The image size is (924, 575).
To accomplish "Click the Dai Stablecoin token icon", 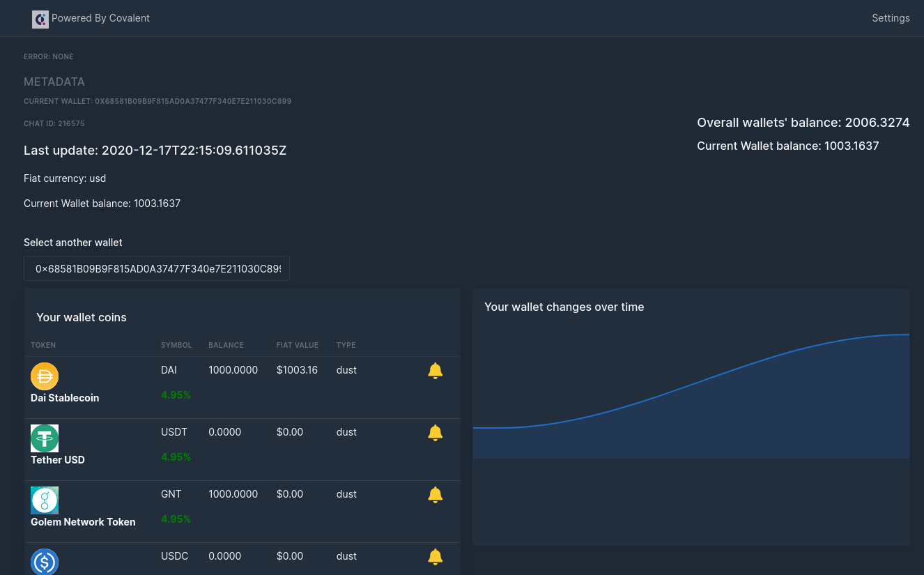I will [45, 376].
